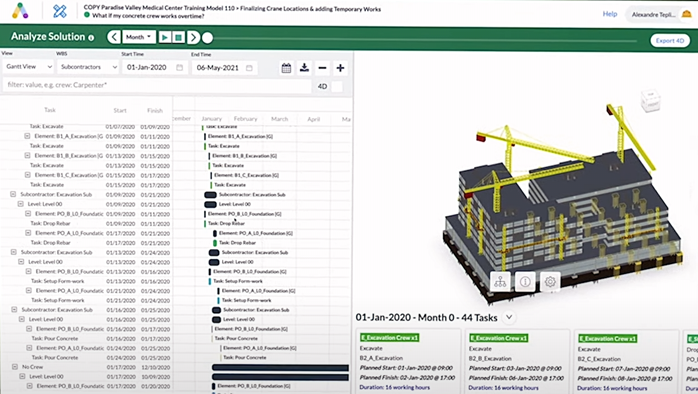Toggle the checkbox next to 4D
698x394 pixels.
click(x=337, y=86)
